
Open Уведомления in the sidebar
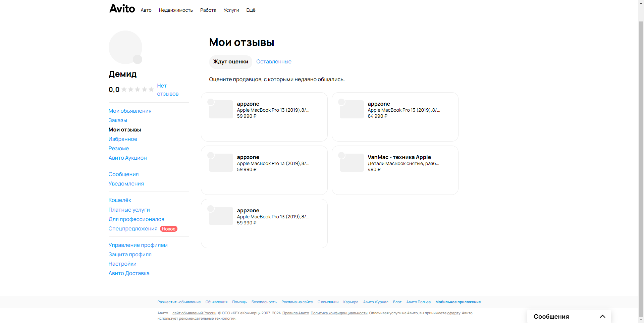coord(126,184)
